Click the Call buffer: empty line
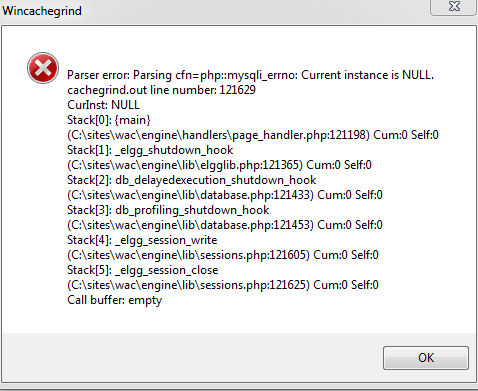The height and width of the screenshot is (391, 478). point(114,300)
